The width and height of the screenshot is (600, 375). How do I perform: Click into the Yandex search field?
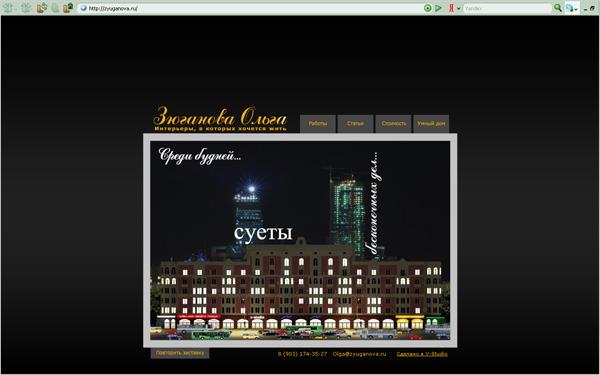(507, 8)
